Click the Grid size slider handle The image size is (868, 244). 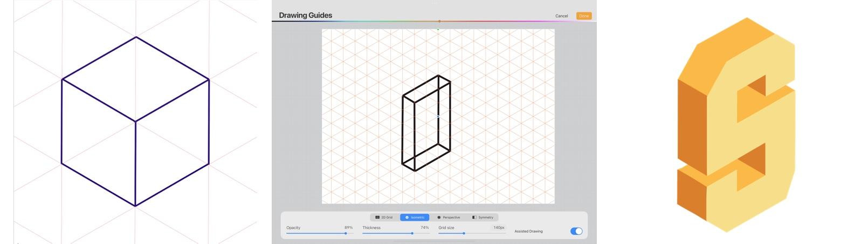point(464,233)
